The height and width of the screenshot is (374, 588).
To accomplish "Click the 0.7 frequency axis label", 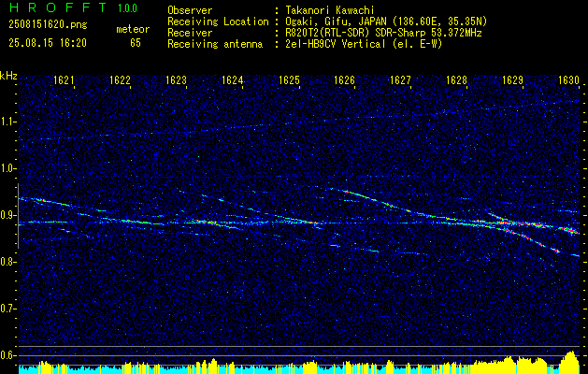I will click(8, 309).
